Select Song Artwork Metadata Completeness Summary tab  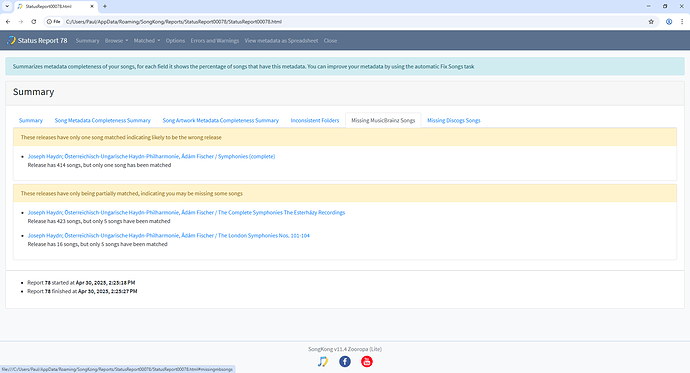click(x=220, y=120)
